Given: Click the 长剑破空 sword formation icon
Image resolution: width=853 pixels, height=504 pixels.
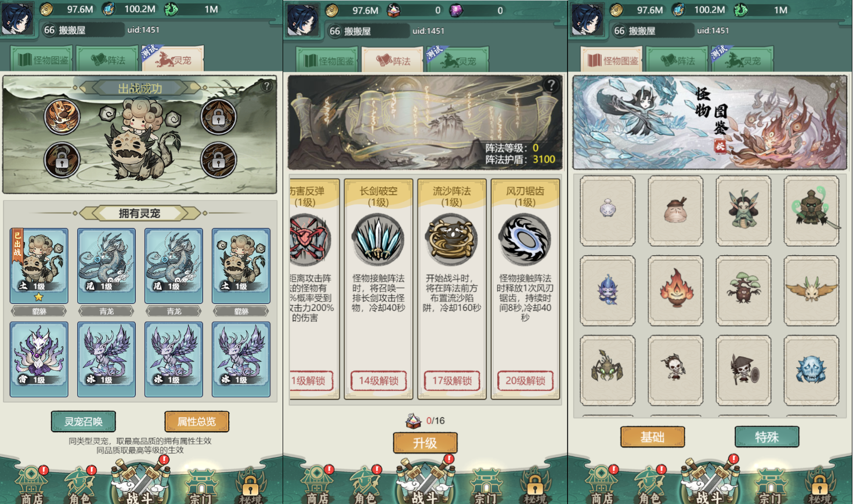Looking at the screenshot, I should tap(378, 240).
